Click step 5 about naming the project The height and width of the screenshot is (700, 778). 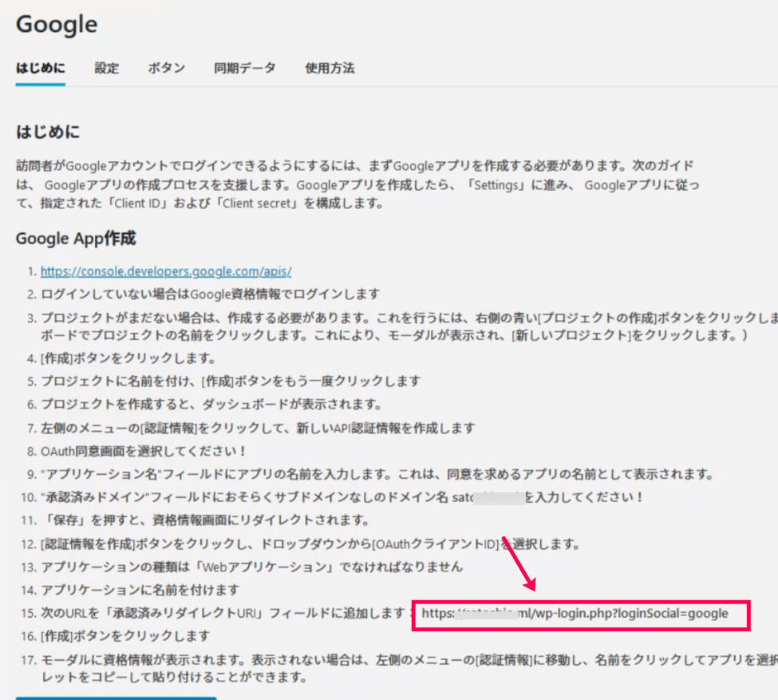point(231,382)
